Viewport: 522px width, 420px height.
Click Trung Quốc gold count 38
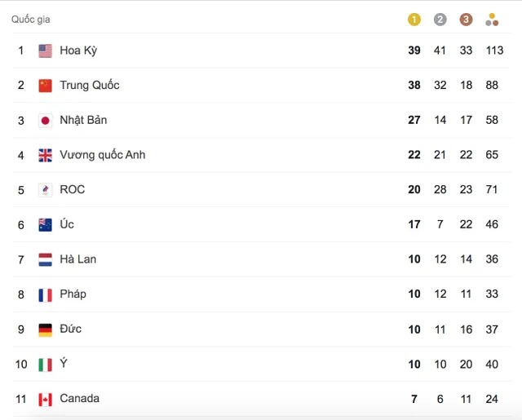coord(414,85)
